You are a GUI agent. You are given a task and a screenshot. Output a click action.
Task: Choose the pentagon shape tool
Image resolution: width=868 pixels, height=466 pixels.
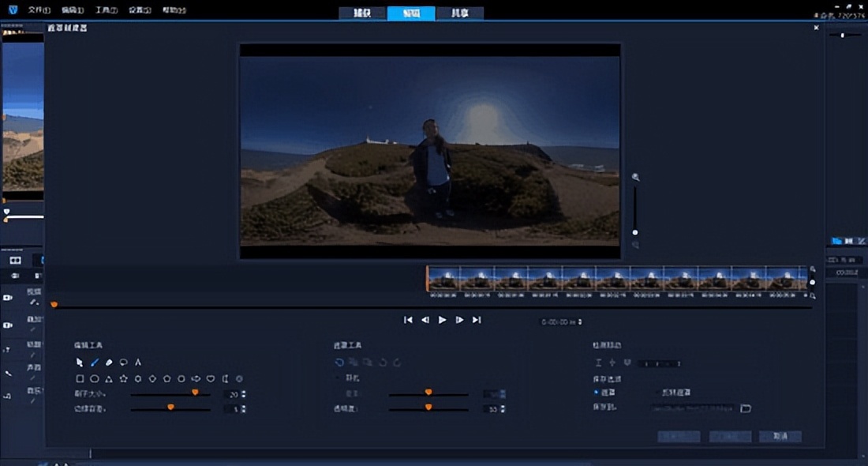pyautogui.click(x=166, y=379)
